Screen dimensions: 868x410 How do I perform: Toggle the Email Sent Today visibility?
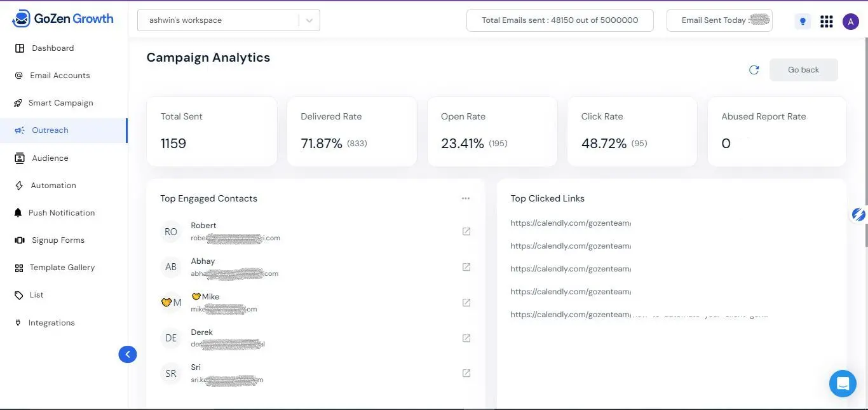tap(759, 20)
